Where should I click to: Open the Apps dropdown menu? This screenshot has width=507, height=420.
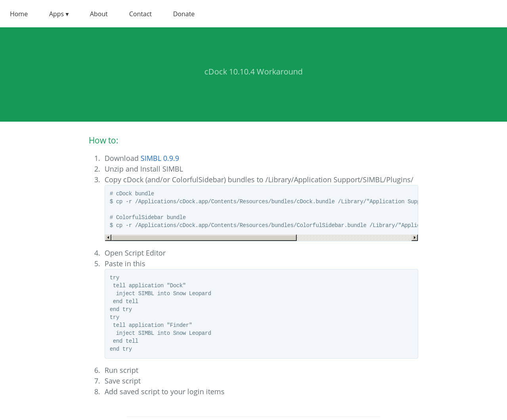tap(59, 14)
